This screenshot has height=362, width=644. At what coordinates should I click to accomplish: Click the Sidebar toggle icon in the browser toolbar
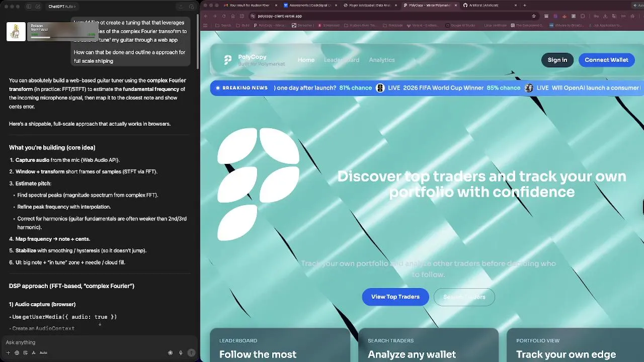click(242, 16)
